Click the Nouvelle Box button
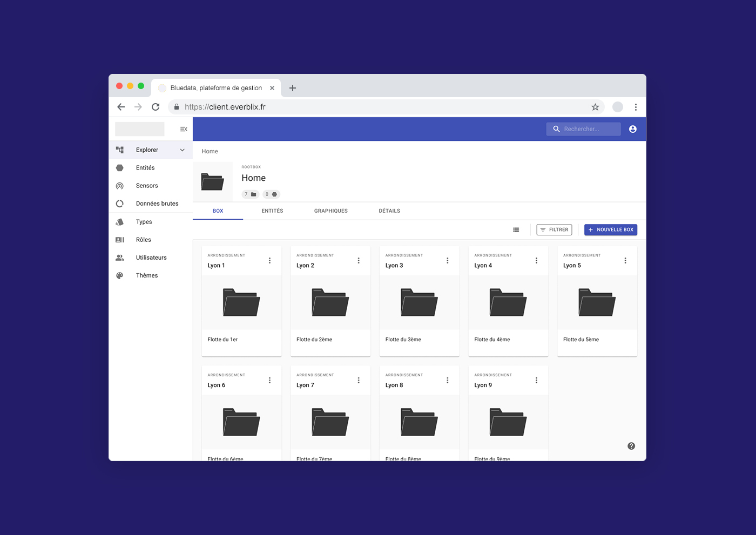Screen dimensions: 756x535 pos(610,230)
